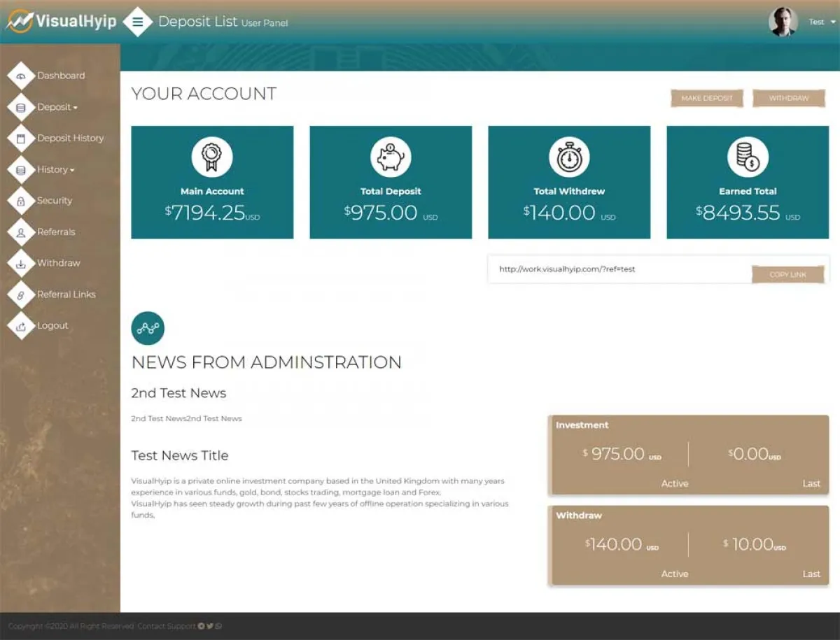This screenshot has width=840, height=640.
Task: Open the Test user dropdown menu
Action: click(822, 22)
